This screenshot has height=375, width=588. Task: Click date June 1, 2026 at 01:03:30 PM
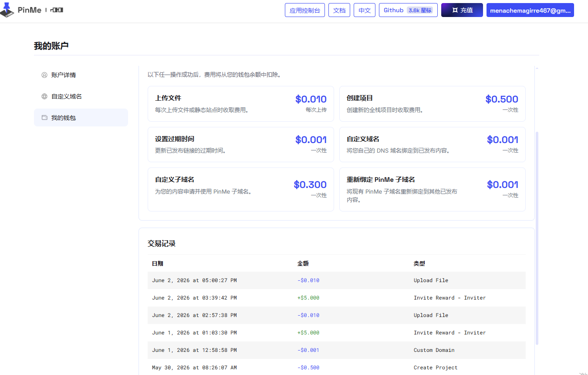pyautogui.click(x=194, y=333)
